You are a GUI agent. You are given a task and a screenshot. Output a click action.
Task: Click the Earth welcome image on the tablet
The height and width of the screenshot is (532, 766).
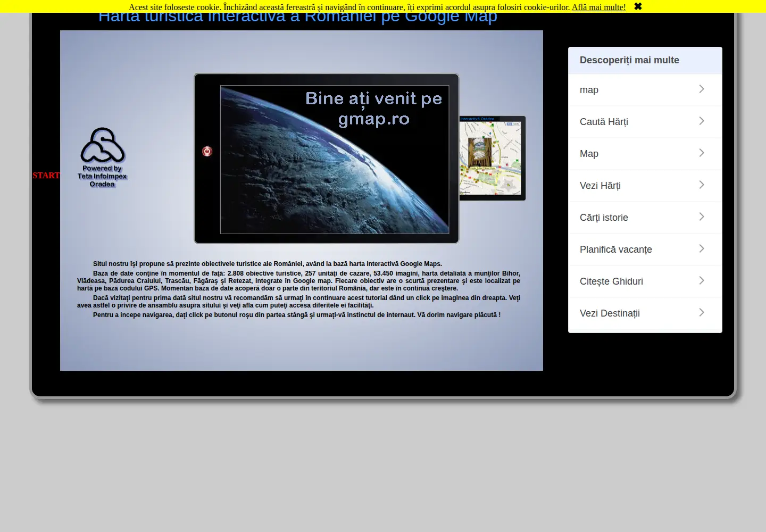pyautogui.click(x=335, y=160)
